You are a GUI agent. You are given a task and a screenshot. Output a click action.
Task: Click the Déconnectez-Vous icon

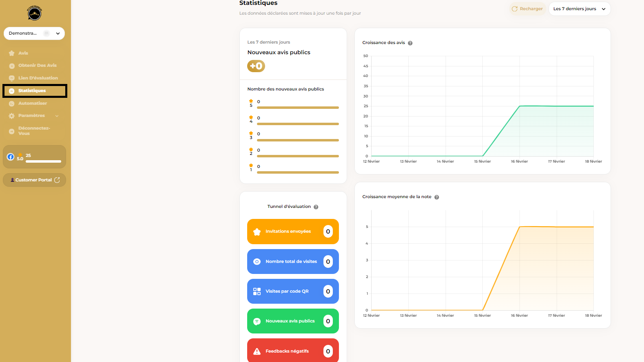point(12,131)
